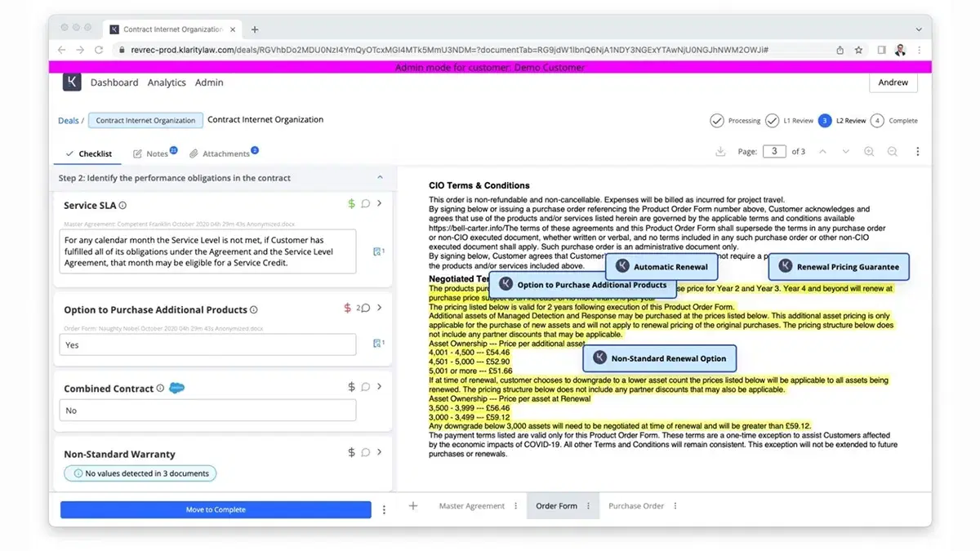
Task: Go to the previous page using the up arrow
Action: coord(822,152)
